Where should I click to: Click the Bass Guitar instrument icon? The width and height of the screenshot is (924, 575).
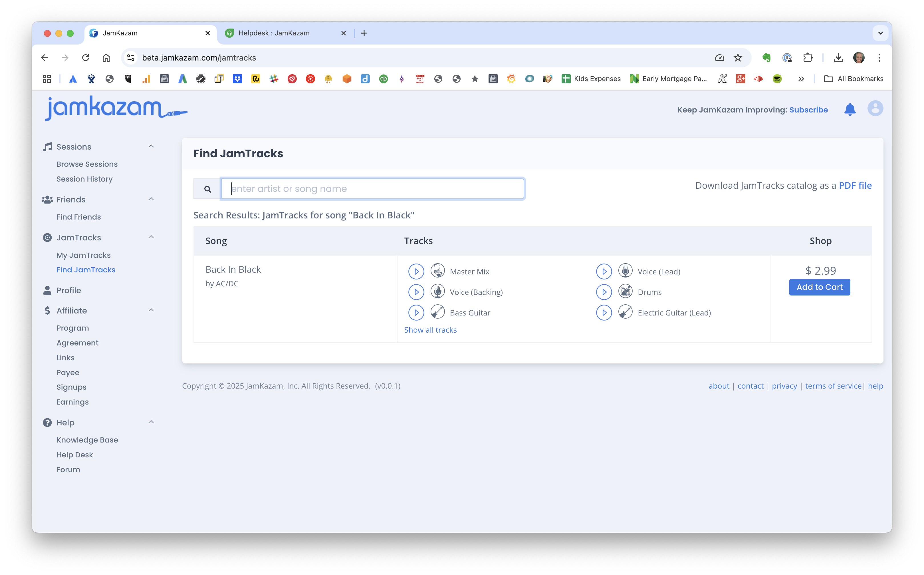click(x=437, y=312)
